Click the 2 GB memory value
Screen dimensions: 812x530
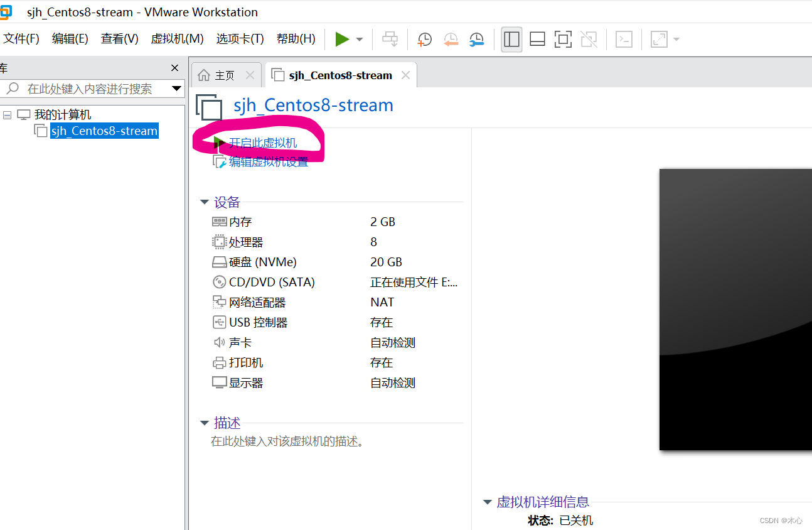coord(383,222)
